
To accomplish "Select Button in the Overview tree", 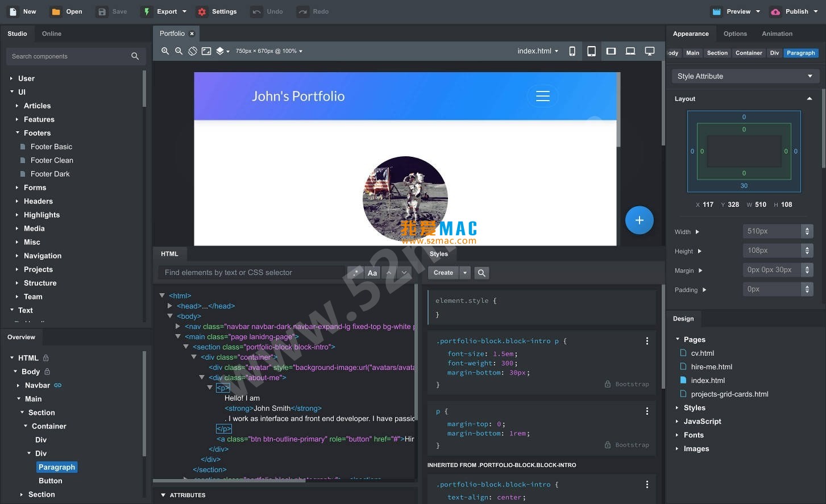I will (x=50, y=481).
